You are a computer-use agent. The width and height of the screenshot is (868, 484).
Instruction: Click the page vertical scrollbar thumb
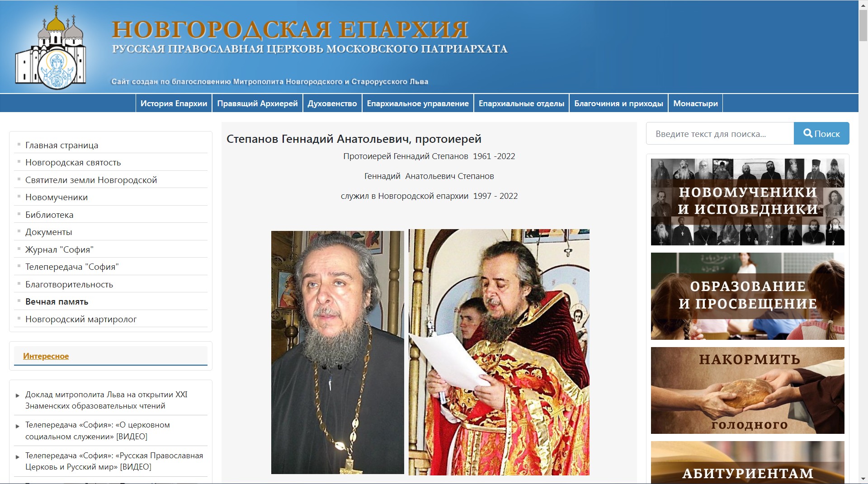(863, 25)
